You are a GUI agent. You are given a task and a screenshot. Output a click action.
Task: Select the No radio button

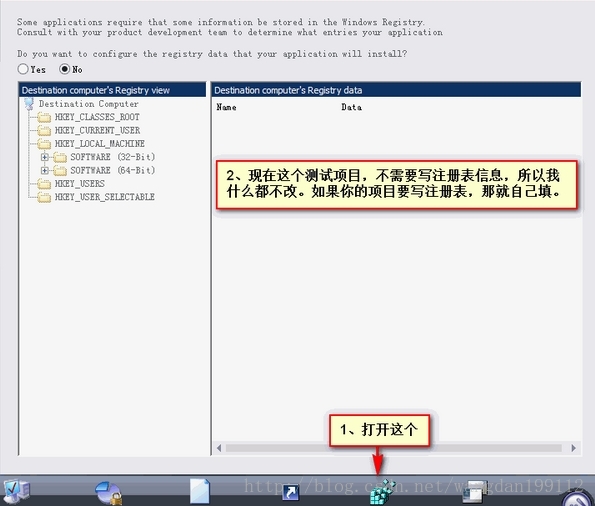click(x=65, y=69)
